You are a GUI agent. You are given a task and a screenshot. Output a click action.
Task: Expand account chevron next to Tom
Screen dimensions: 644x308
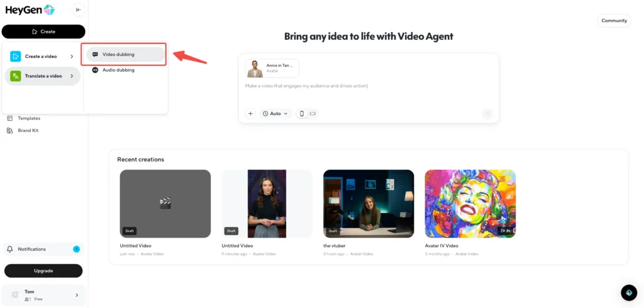[77, 295]
